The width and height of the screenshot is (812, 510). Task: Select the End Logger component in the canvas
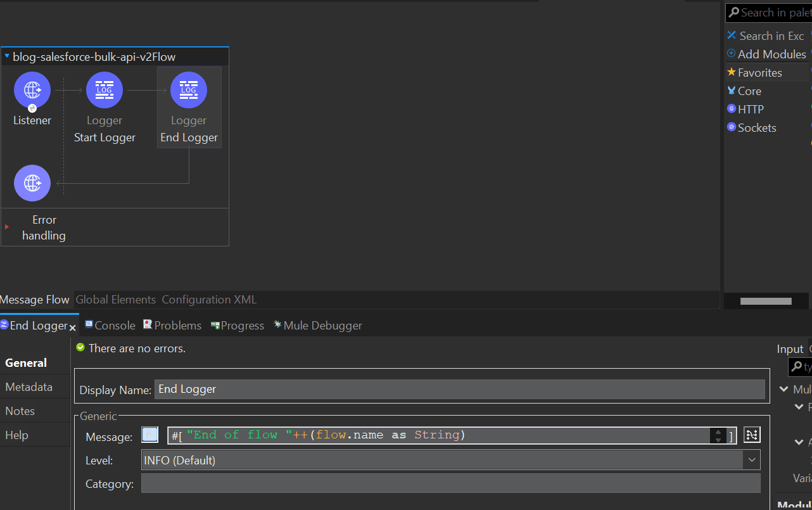point(189,90)
